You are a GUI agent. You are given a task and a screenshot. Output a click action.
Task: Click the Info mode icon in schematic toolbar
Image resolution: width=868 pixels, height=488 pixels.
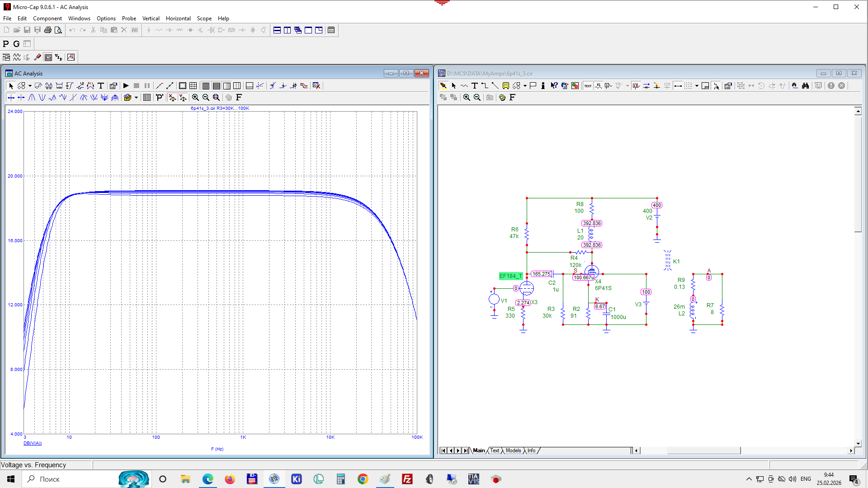point(543,86)
